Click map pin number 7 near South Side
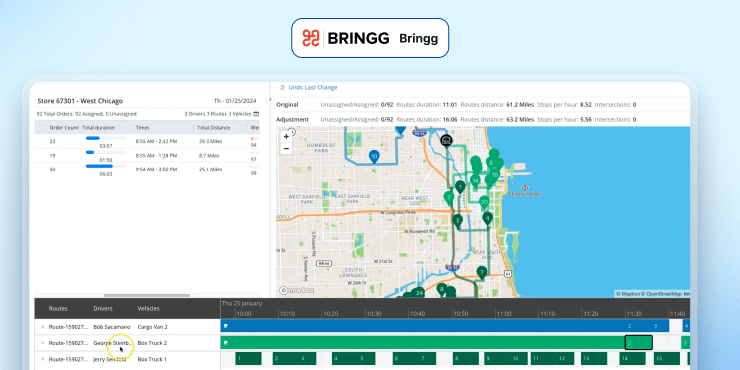740x370 pixels. point(481,273)
